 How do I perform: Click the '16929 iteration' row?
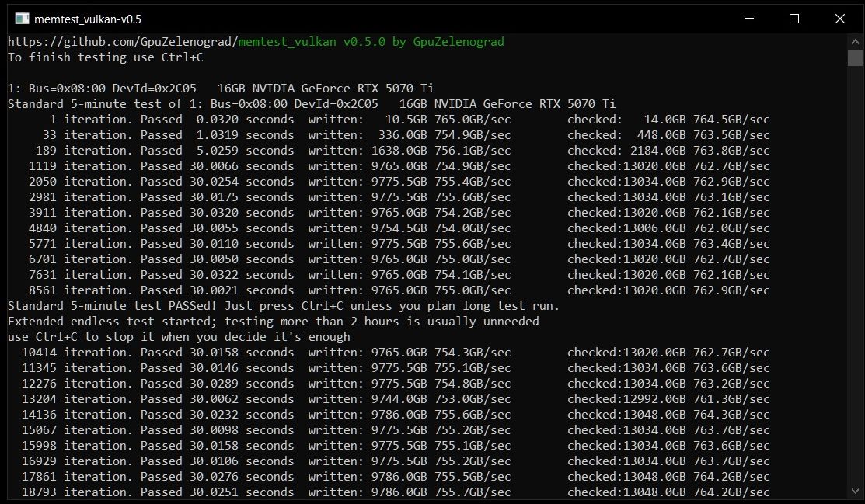pyautogui.click(x=396, y=461)
